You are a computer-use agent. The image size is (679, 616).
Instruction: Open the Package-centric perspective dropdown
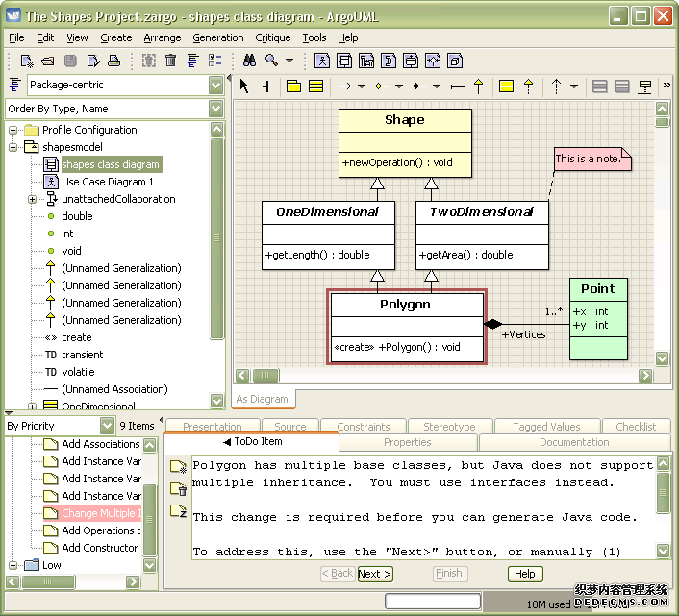point(215,85)
